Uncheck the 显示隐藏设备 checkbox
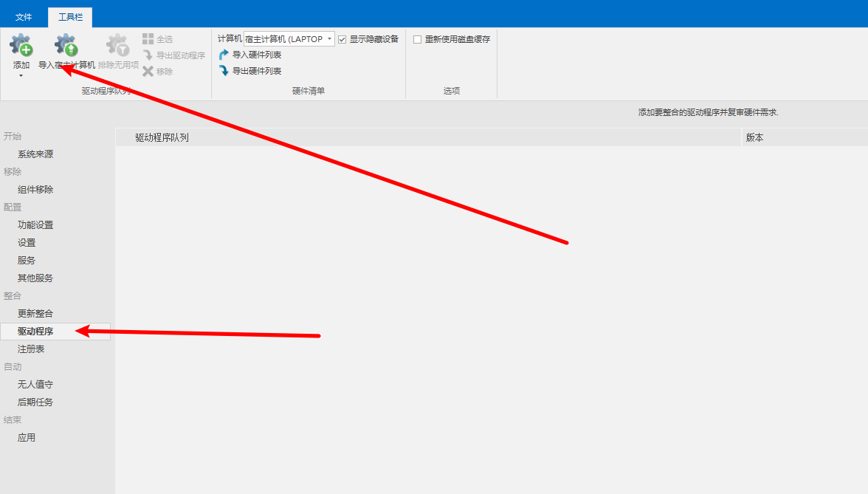Viewport: 868px width, 494px height. tap(342, 39)
